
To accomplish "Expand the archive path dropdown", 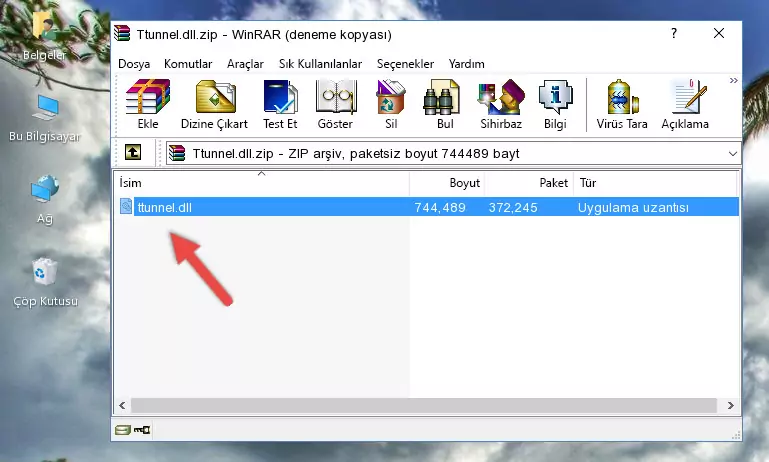I will 732,154.
